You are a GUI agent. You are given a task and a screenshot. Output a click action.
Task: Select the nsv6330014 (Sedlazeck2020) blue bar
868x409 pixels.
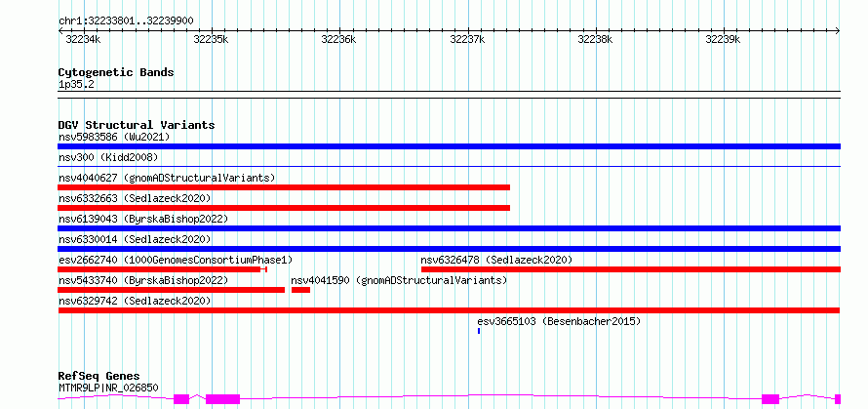pos(449,249)
